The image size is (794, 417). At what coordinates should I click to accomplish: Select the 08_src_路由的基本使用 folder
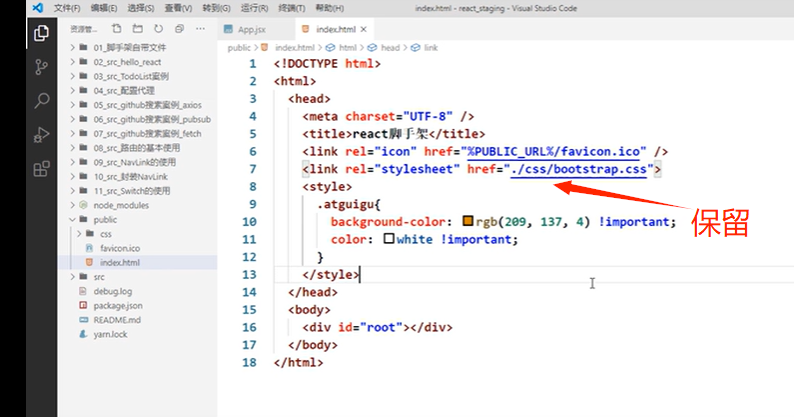pos(138,148)
